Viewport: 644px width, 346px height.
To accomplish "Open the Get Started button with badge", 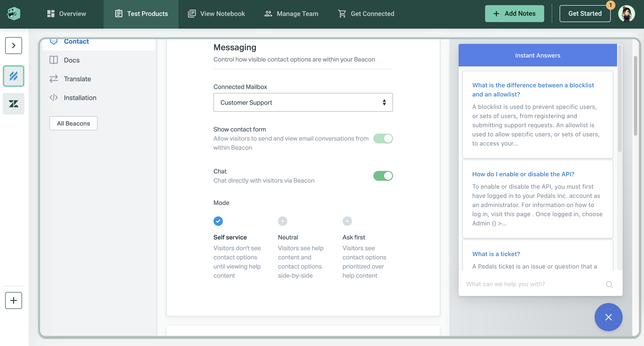I will click(x=585, y=14).
